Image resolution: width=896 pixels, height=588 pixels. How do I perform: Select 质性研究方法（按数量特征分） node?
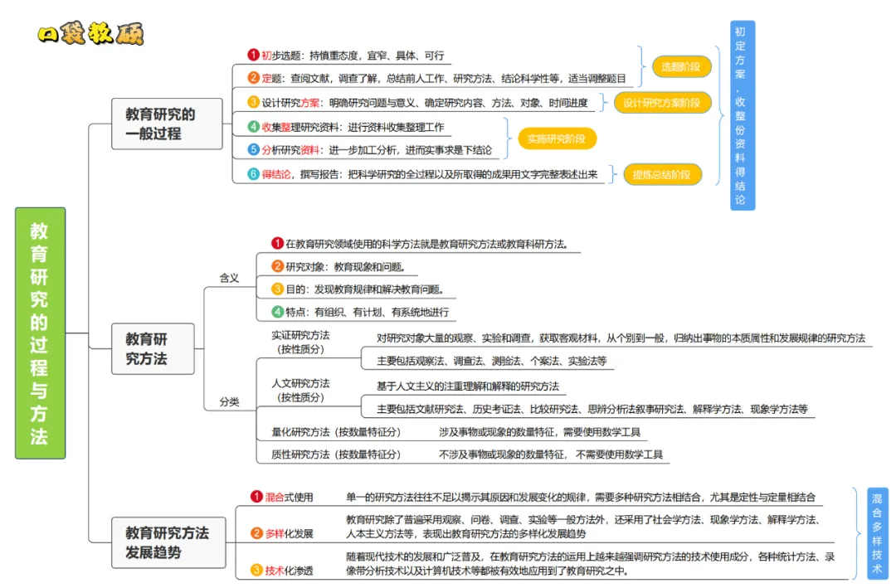pyautogui.click(x=336, y=454)
